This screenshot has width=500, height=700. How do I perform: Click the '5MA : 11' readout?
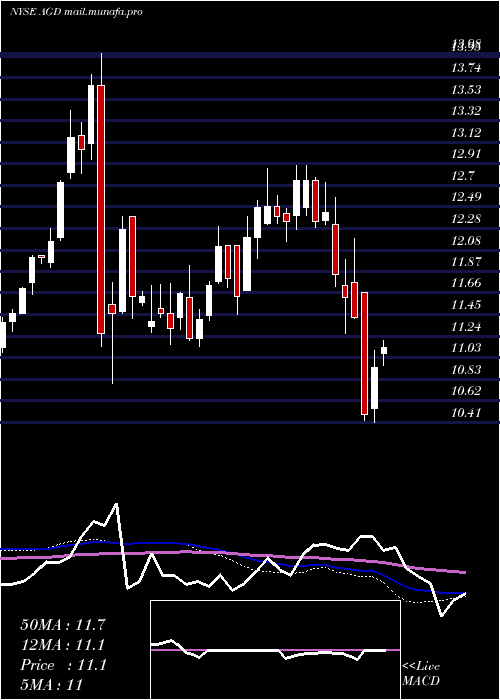(52, 685)
